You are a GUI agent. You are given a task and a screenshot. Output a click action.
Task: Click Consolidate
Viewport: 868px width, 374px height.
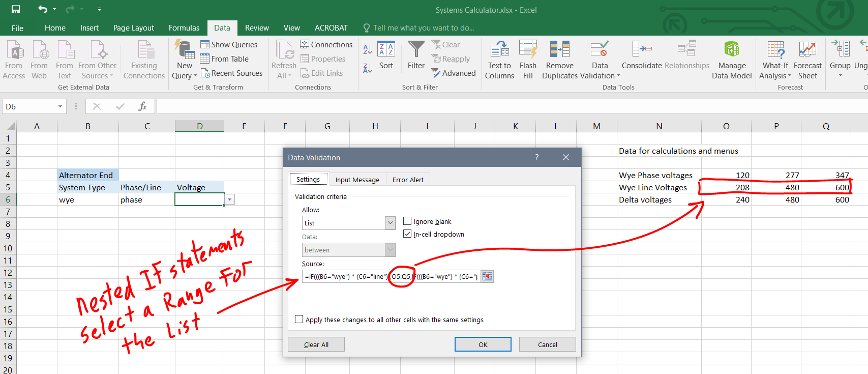(x=642, y=55)
